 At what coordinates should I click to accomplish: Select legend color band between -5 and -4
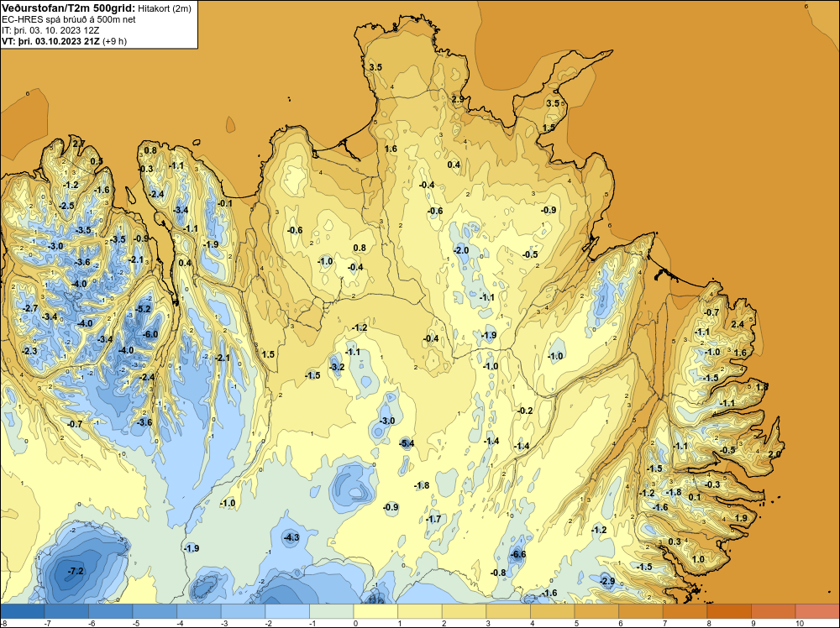[155, 611]
